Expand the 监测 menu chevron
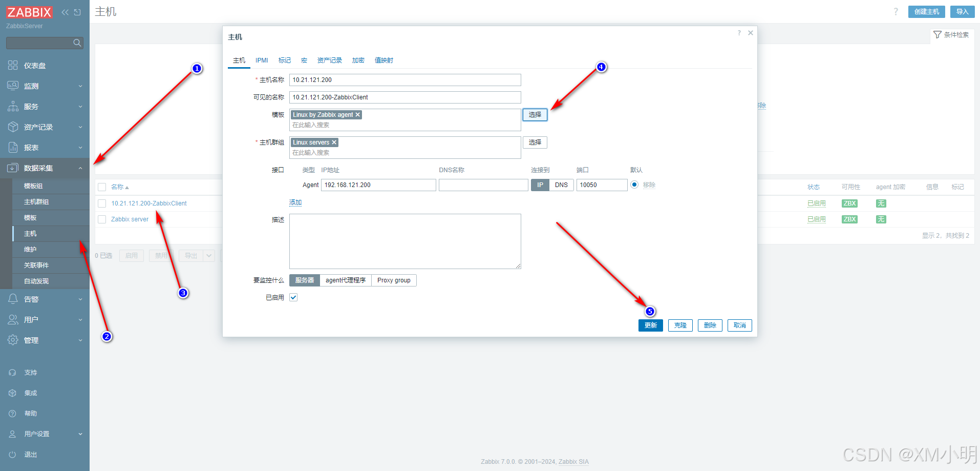The height and width of the screenshot is (471, 980). [x=80, y=86]
